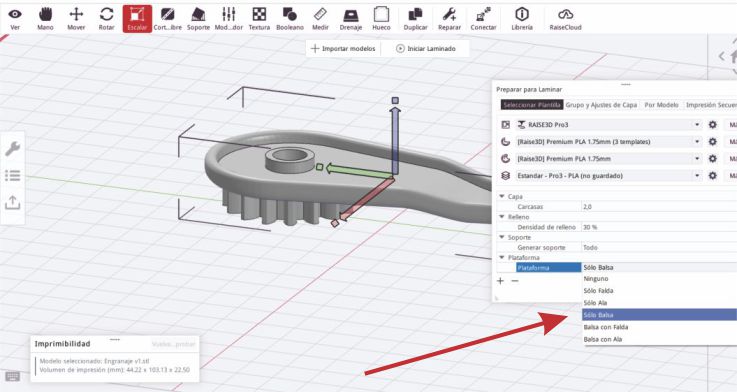Open the Booleano tool
This screenshot has height=392, width=737.
tap(290, 19)
